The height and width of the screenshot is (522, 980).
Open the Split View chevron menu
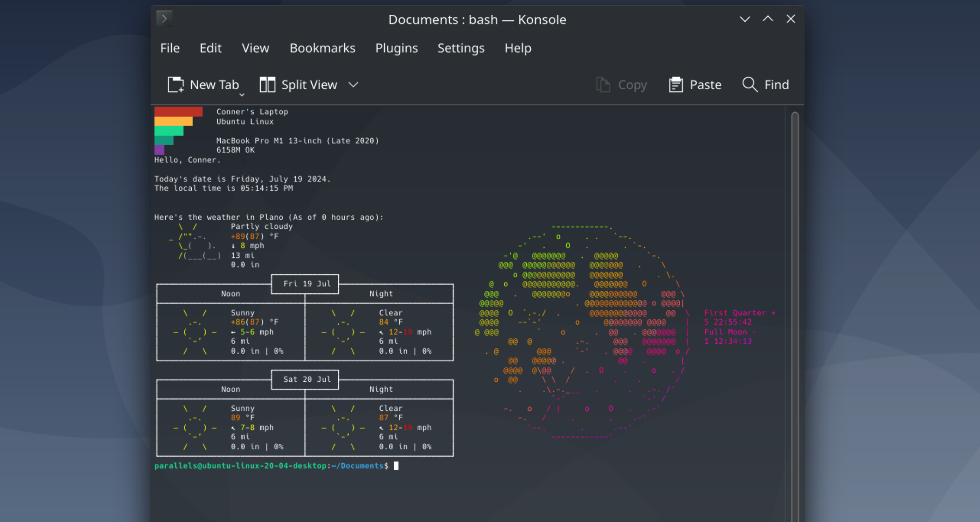pos(353,85)
